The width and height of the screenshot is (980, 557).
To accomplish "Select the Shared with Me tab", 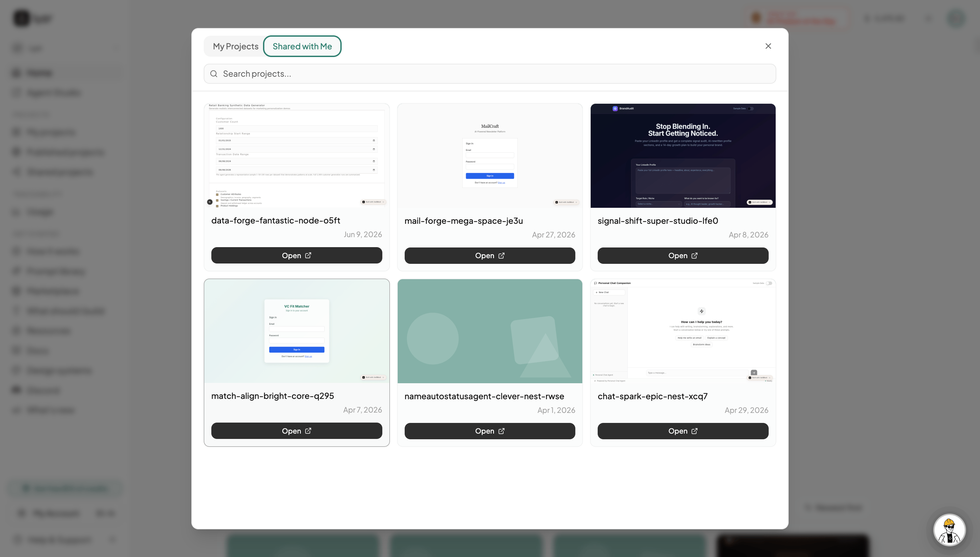I will pyautogui.click(x=302, y=46).
